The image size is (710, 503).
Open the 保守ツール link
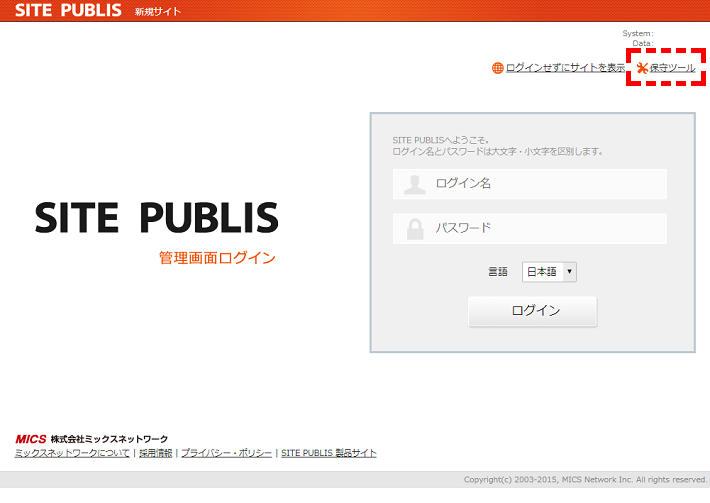tap(672, 68)
